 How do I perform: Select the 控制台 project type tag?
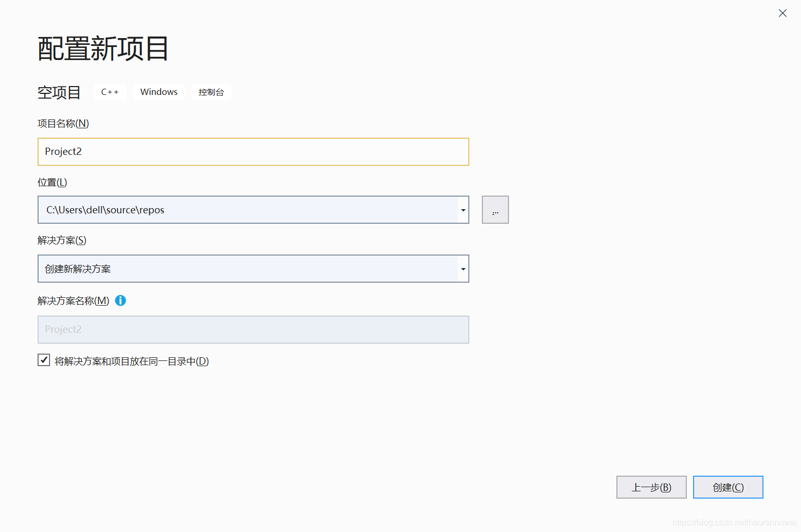pos(211,92)
